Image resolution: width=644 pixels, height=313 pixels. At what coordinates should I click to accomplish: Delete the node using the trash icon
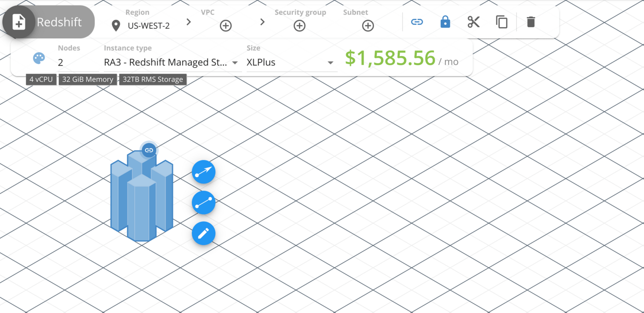pyautogui.click(x=531, y=22)
